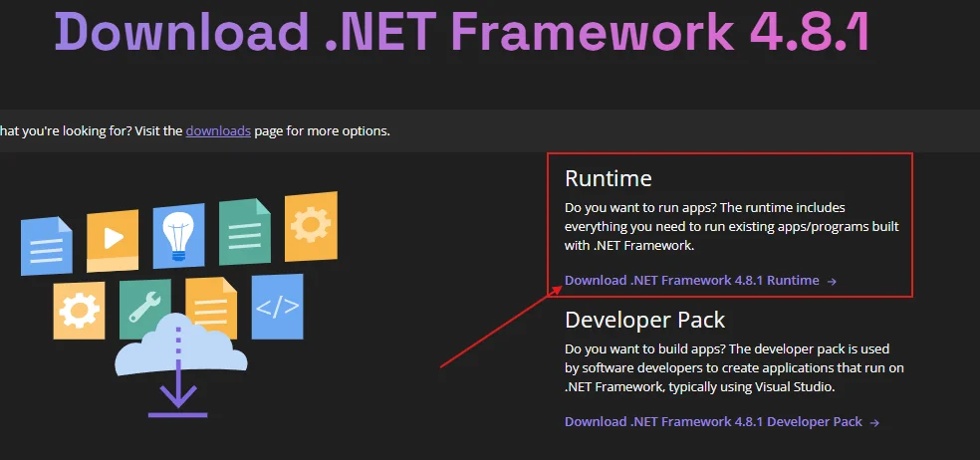This screenshot has width=980, height=460.
Task: Click the 'Do you want to build apps?' description
Action: (734, 367)
